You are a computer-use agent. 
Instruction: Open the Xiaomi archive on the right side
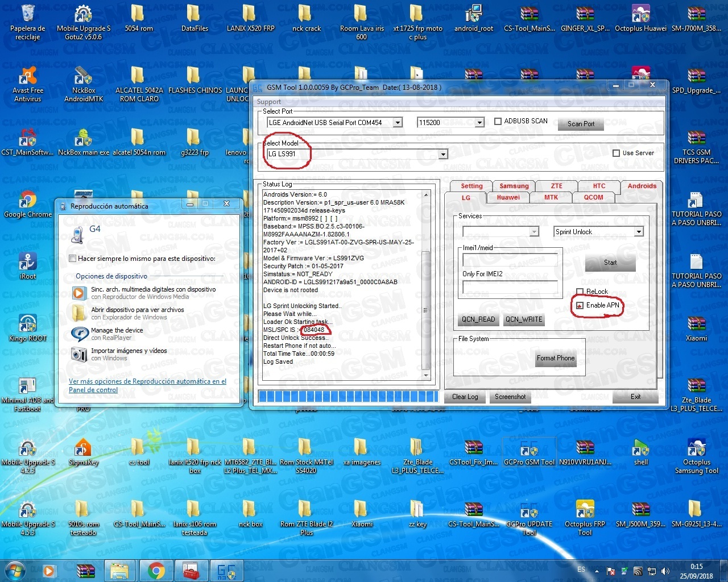(x=696, y=328)
